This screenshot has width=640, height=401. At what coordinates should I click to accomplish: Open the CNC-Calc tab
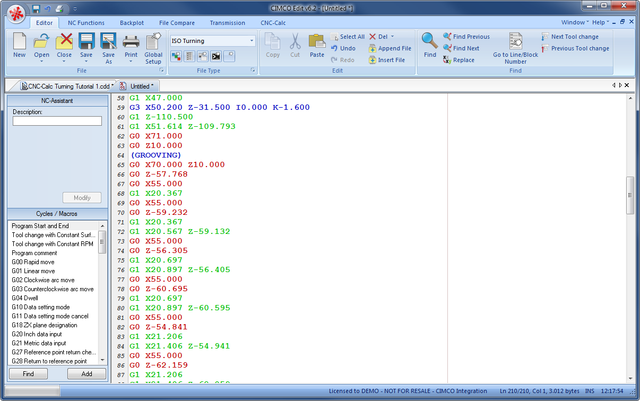coord(273,23)
